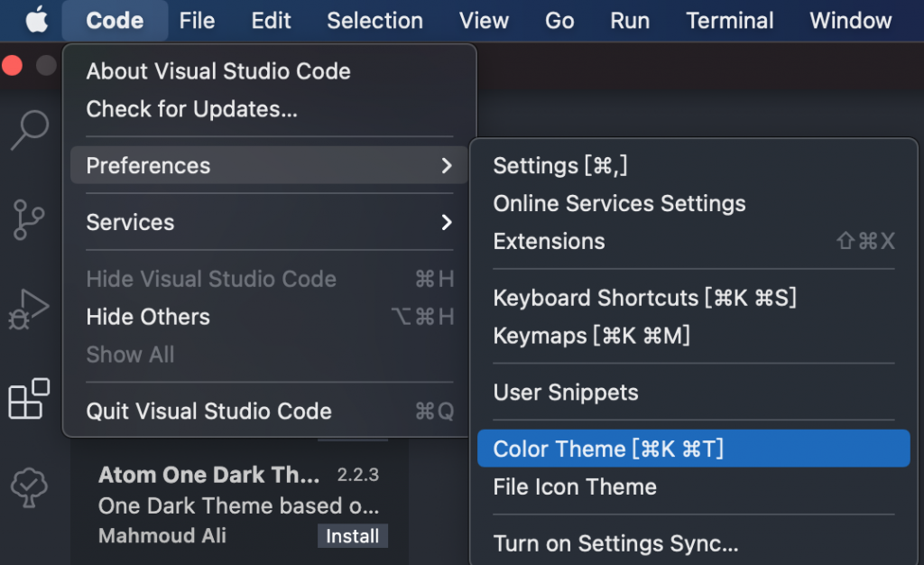924x565 pixels.
Task: Choose File Icon Theme
Action: click(x=694, y=486)
